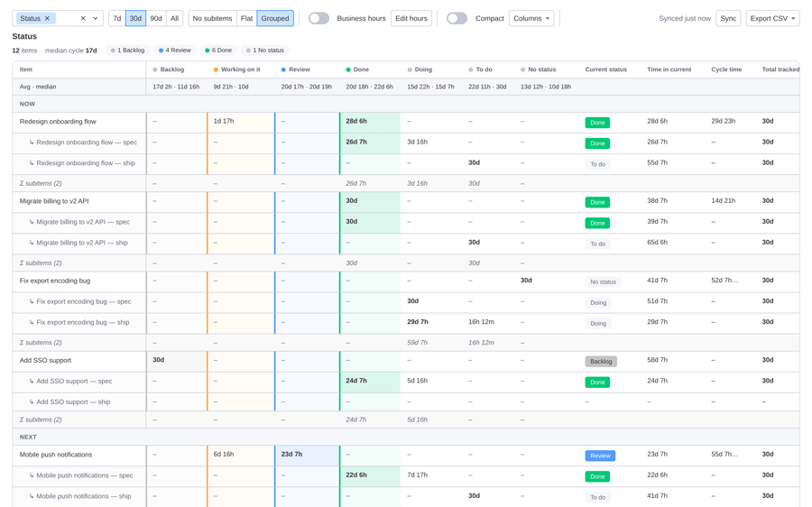Open Mobile push notifications — spec subitem

[85, 476]
